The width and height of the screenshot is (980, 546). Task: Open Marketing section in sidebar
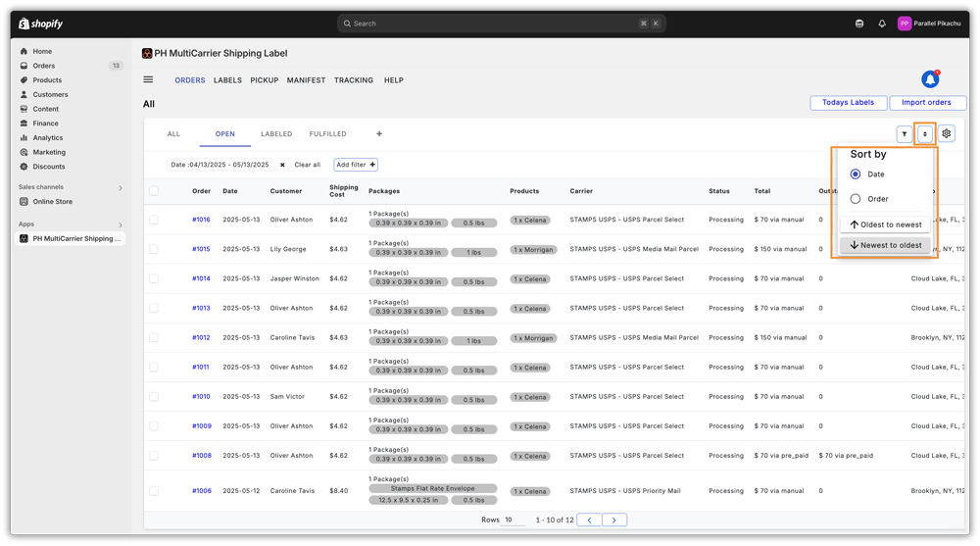coord(49,152)
